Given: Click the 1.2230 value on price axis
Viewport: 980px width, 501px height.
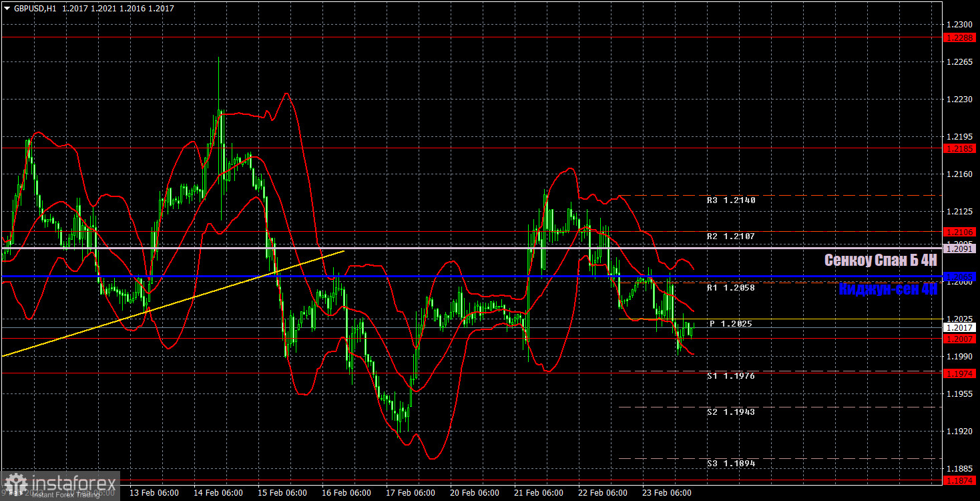Looking at the screenshot, I should 959,100.
